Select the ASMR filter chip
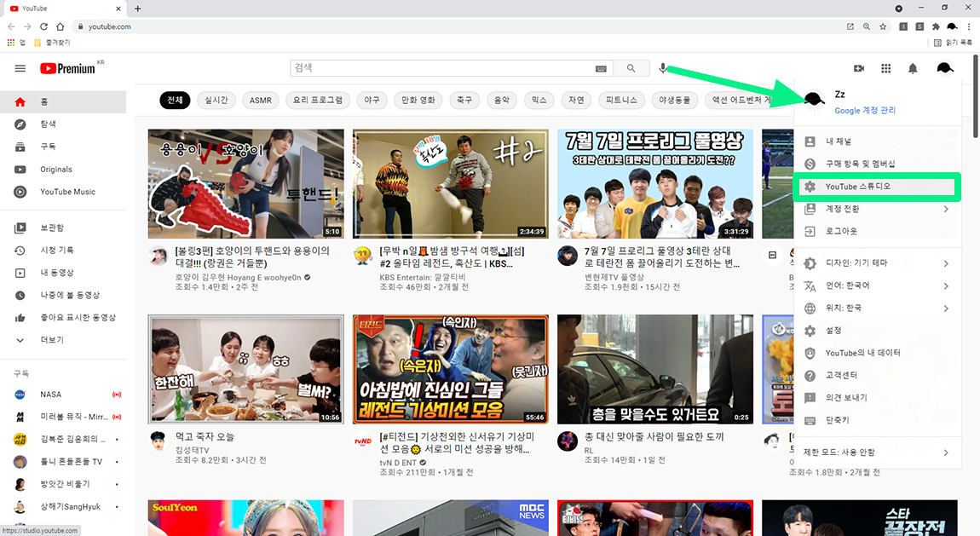This screenshot has width=980, height=536. [261, 100]
